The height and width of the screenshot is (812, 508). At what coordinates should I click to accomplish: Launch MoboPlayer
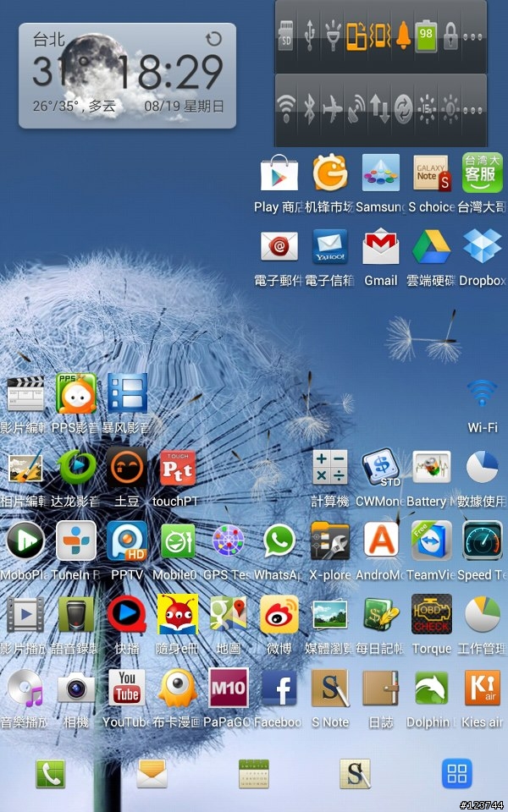pos(25,540)
